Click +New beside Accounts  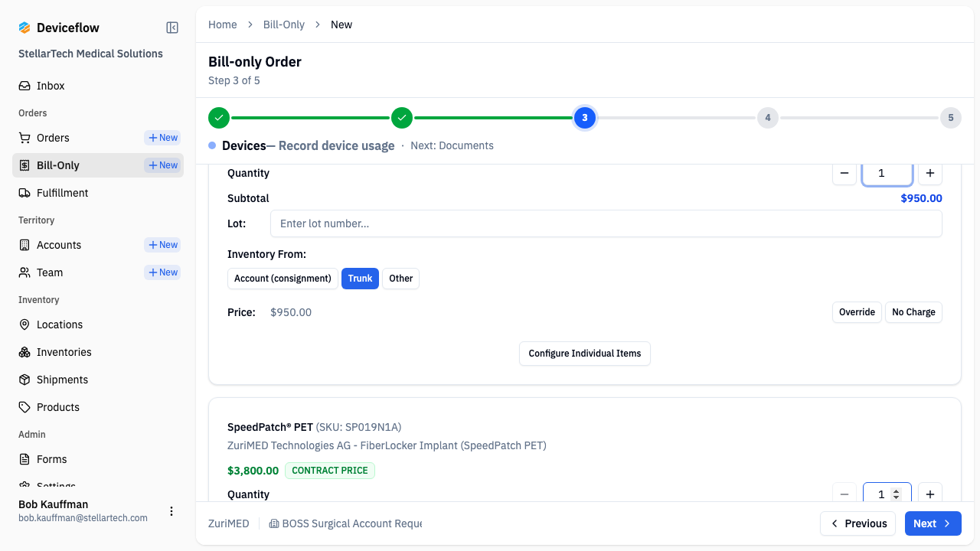point(162,245)
